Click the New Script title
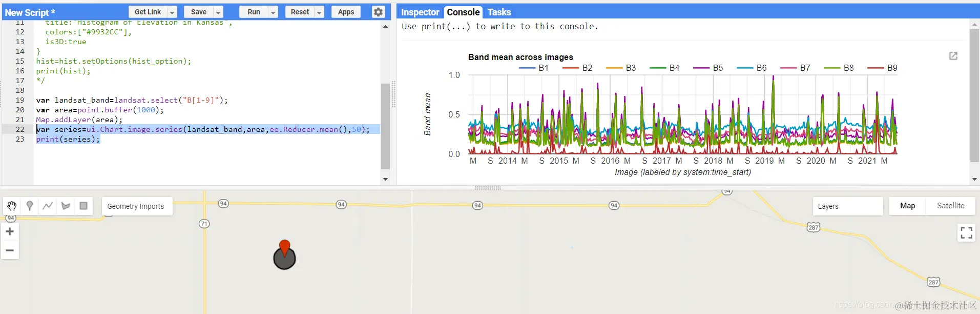The image size is (980, 314). point(30,12)
